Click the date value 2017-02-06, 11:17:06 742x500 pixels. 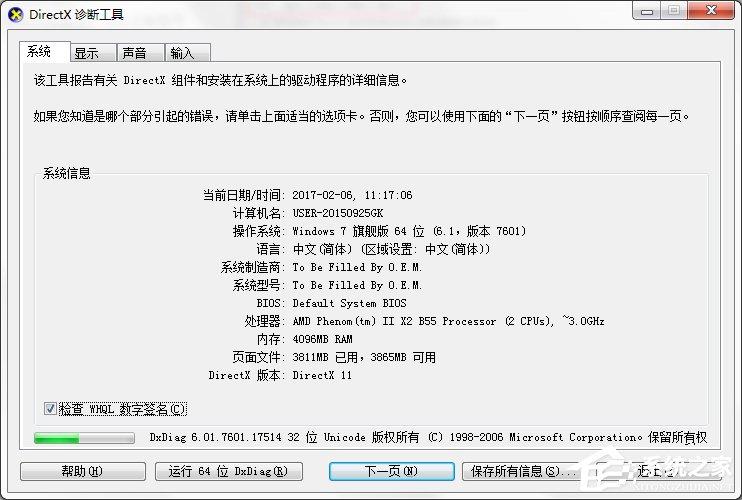point(353,195)
